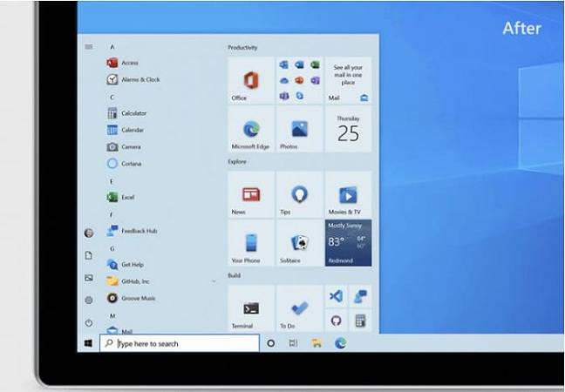This screenshot has width=565, height=392.
Task: Open Settings gear in Start sidebar
Action: 89,301
